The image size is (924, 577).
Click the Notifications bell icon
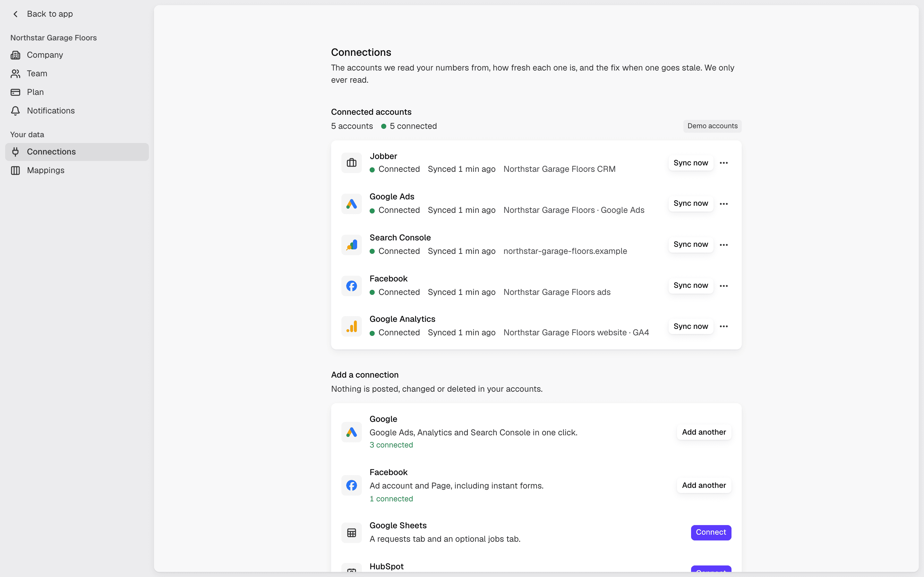pyautogui.click(x=15, y=111)
